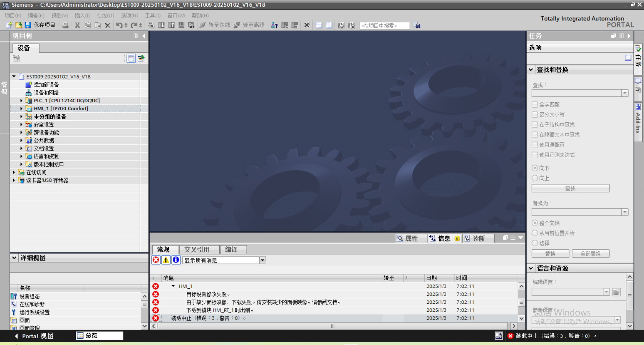Click the undo arrow icon
This screenshot has width=644, height=345.
pos(119,25)
